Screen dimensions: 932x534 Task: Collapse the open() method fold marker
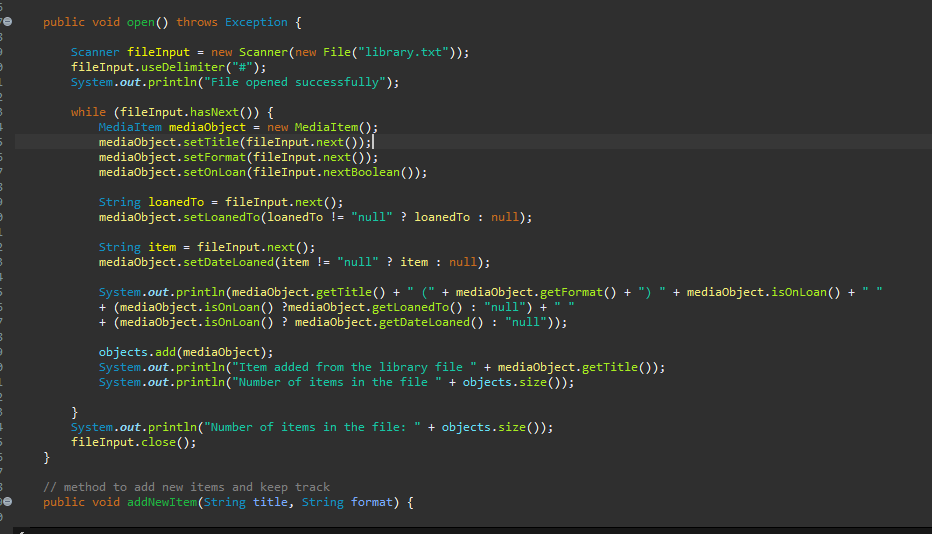[8, 22]
